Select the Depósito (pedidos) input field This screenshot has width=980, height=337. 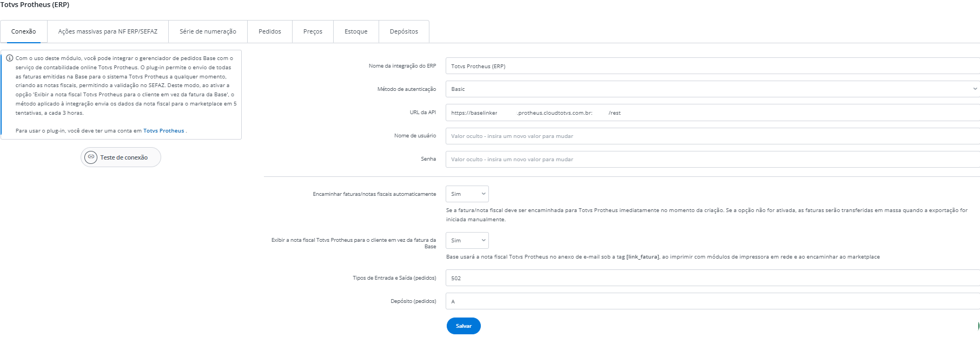pyautogui.click(x=712, y=301)
